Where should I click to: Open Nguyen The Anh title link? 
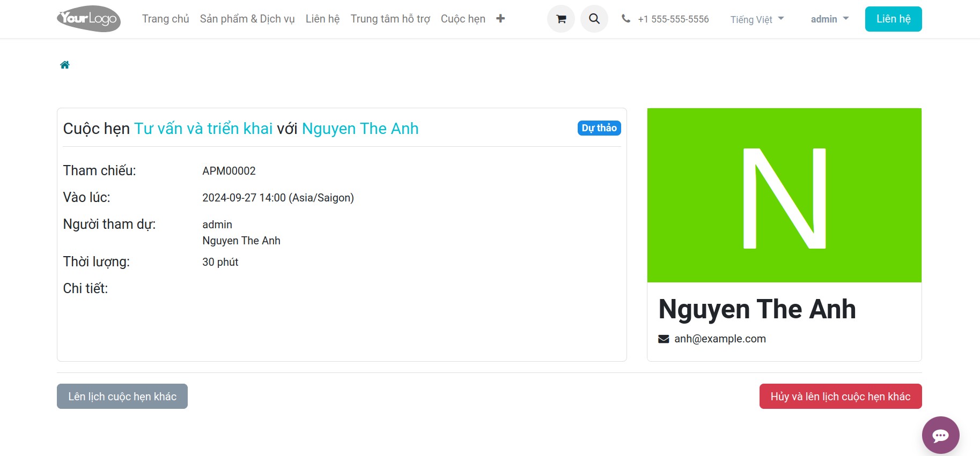point(360,129)
